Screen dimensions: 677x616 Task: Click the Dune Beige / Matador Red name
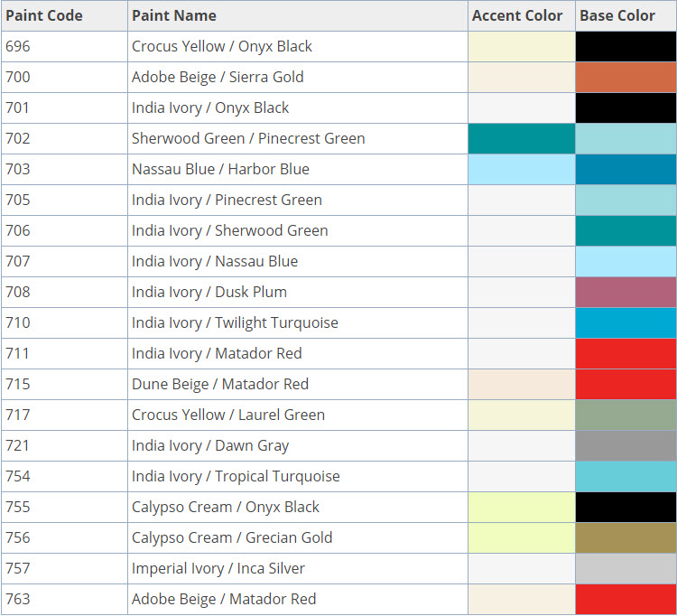click(220, 384)
